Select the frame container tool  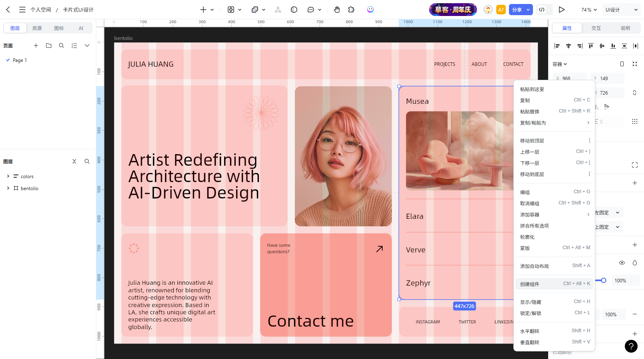coord(231,10)
